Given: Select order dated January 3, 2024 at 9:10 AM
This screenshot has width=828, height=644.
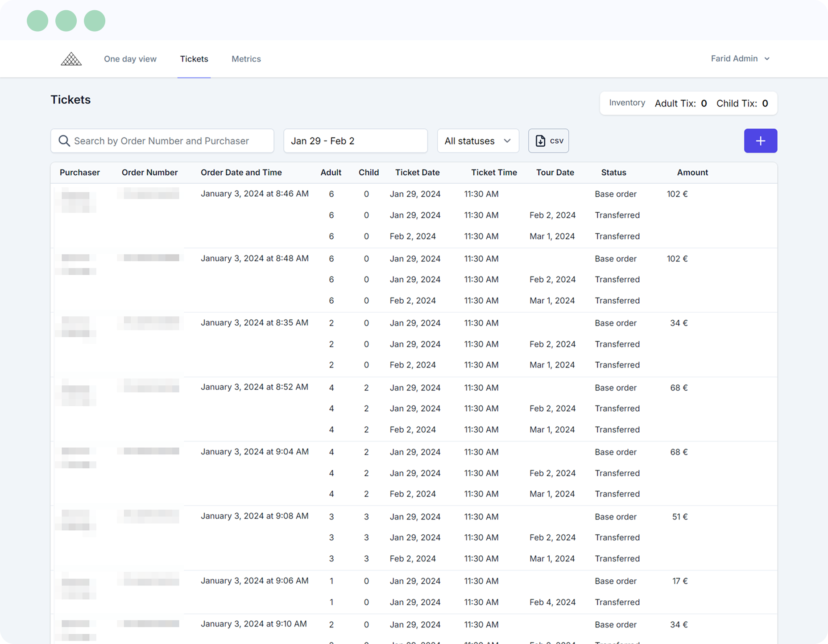Looking at the screenshot, I should [254, 623].
